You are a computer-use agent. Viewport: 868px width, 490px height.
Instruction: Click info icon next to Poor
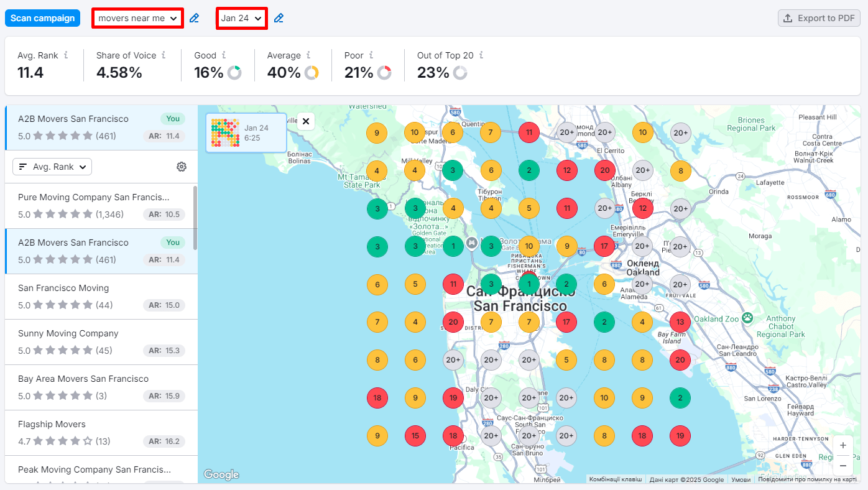[371, 55]
